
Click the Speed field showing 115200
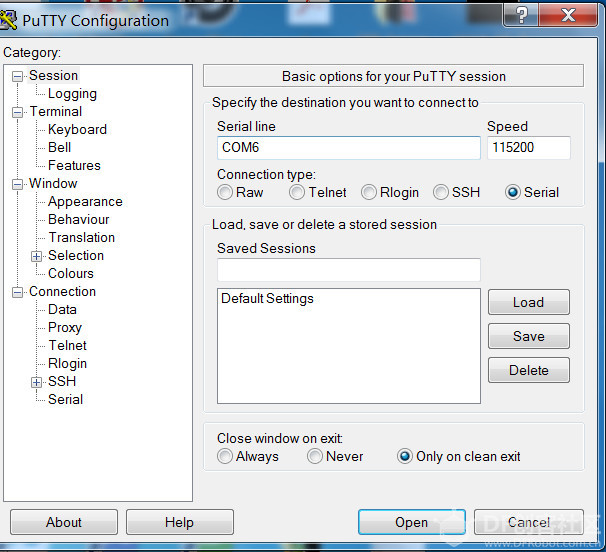pyautogui.click(x=529, y=148)
